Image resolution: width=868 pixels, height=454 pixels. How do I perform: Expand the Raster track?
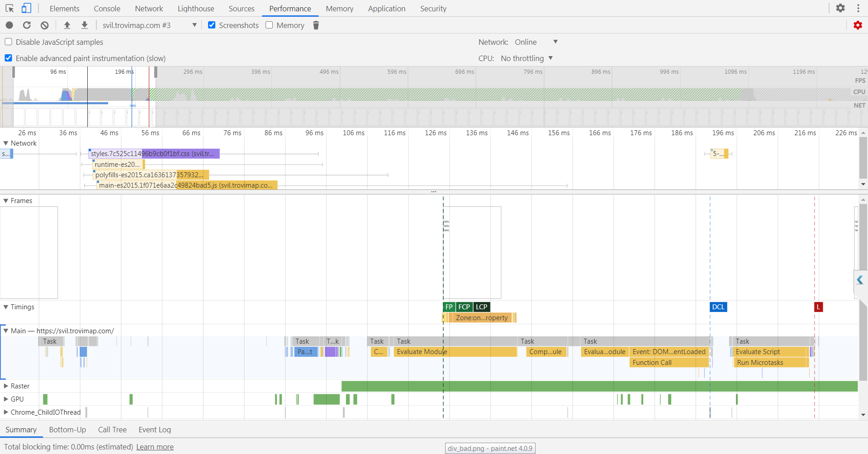point(6,386)
